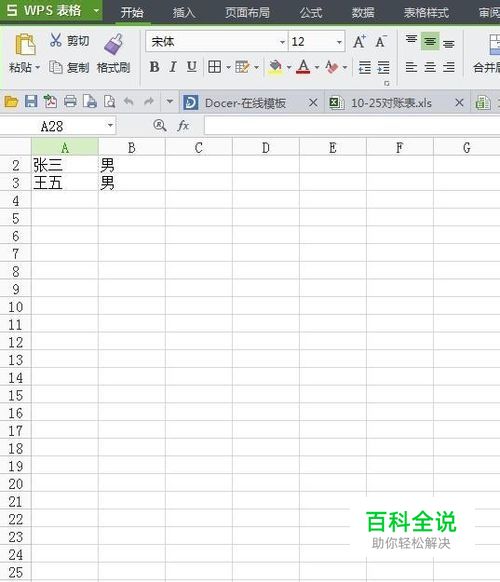Select column A header
This screenshot has height=582, width=500.
(x=65, y=148)
